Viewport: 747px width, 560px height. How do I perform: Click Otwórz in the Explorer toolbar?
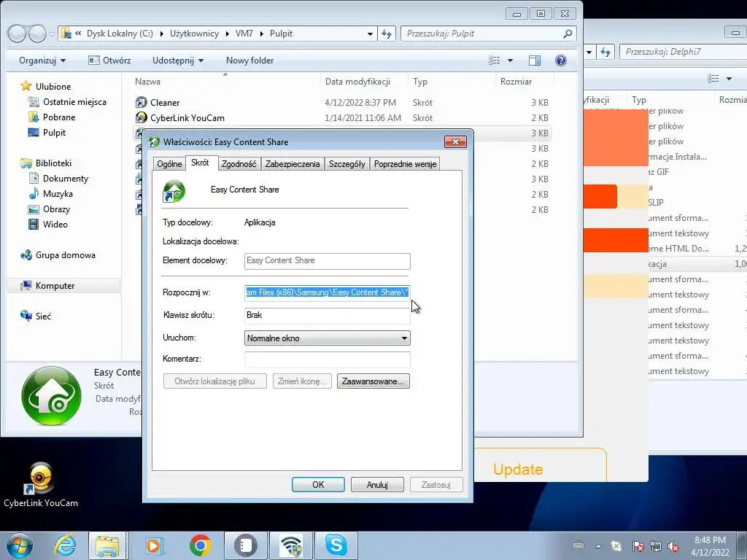[109, 61]
